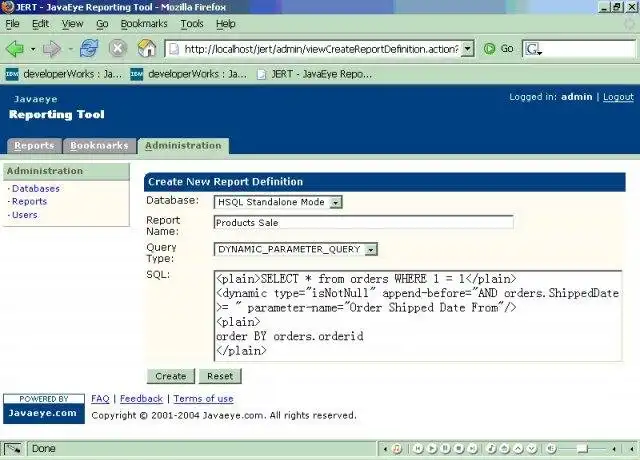Open the Go menu
Screen dimensions: 640x460
coord(102,24)
